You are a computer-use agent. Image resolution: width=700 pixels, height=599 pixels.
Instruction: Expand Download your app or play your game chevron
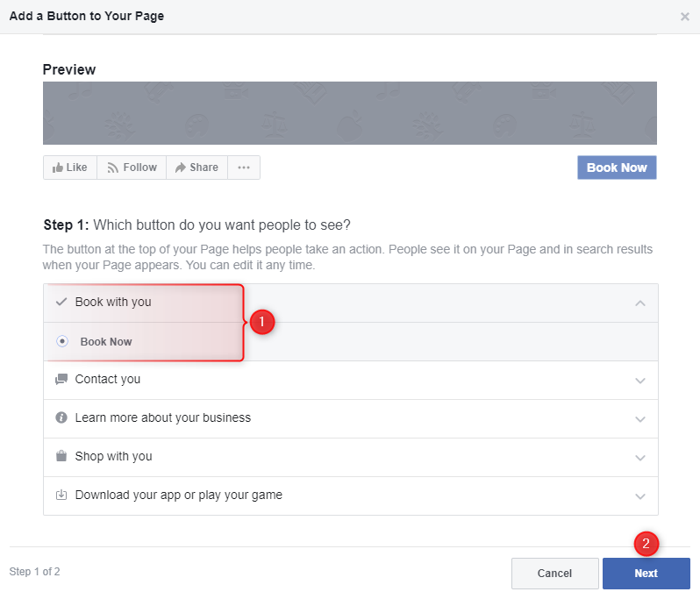[x=640, y=496]
